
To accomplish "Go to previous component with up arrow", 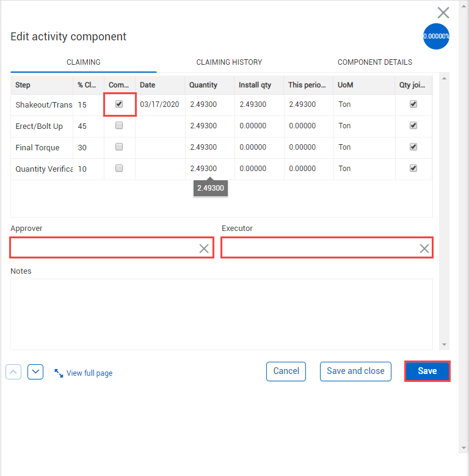I will point(14,372).
